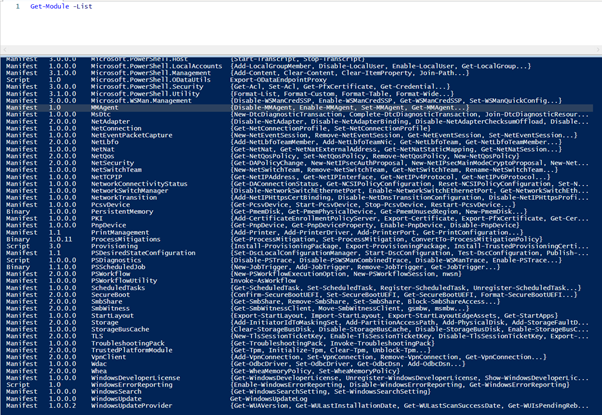
Task: Click Storage name in the Add-InitiatorIdToMaskingSet row
Action: pyautogui.click(x=104, y=322)
